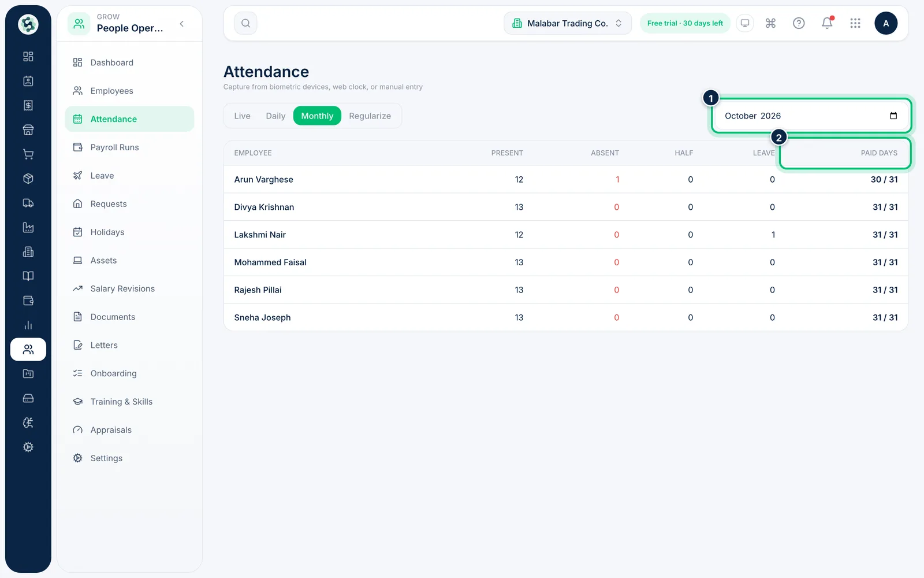Switch to the Daily tab
The height and width of the screenshot is (578, 924).
coord(275,116)
